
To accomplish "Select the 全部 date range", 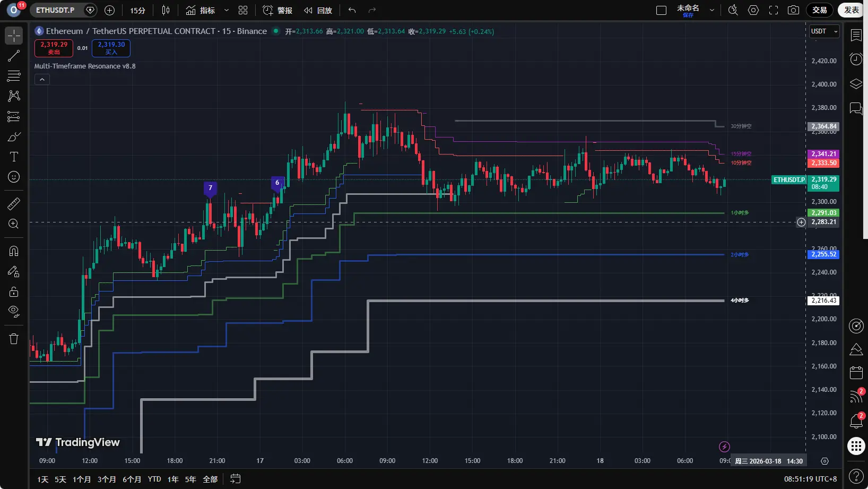I will pyautogui.click(x=210, y=479).
